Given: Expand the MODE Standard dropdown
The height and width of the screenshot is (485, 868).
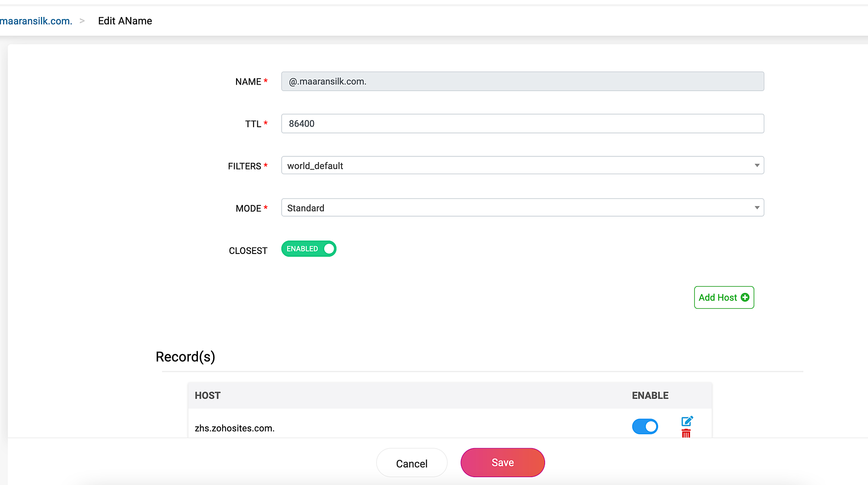Looking at the screenshot, I should (x=522, y=208).
